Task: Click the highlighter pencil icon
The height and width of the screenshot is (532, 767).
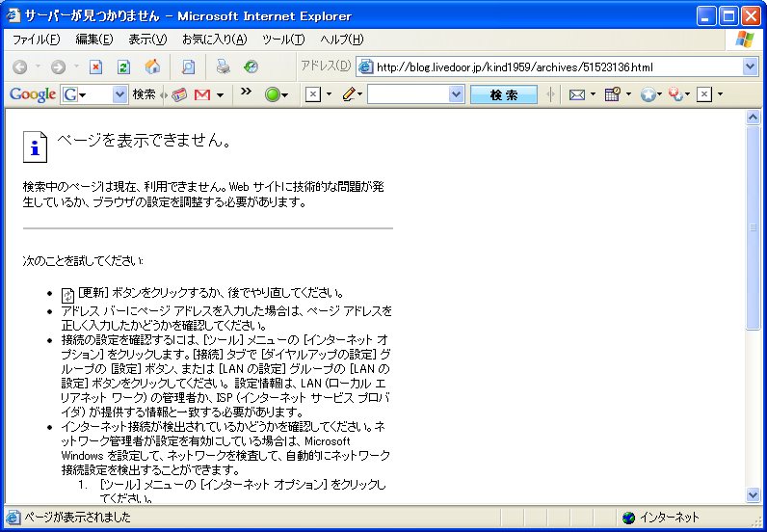Action: click(348, 94)
